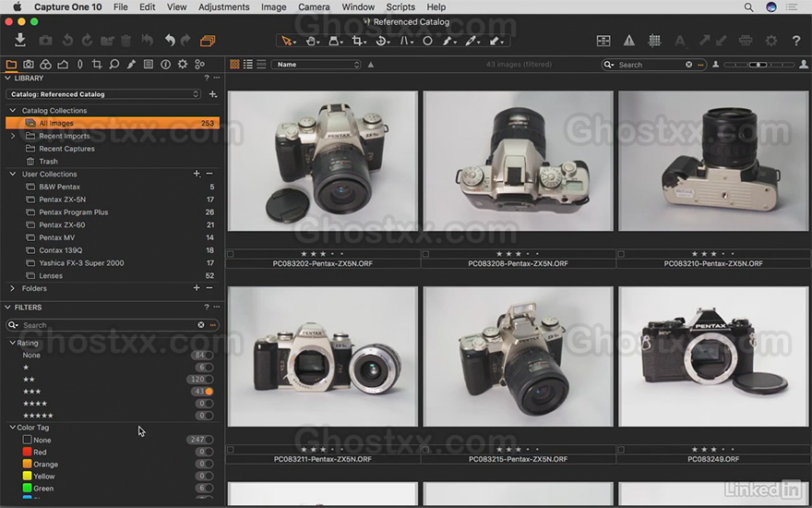Open macOS Spotlight search icon
Image resolution: width=812 pixels, height=508 pixels.
point(748,7)
